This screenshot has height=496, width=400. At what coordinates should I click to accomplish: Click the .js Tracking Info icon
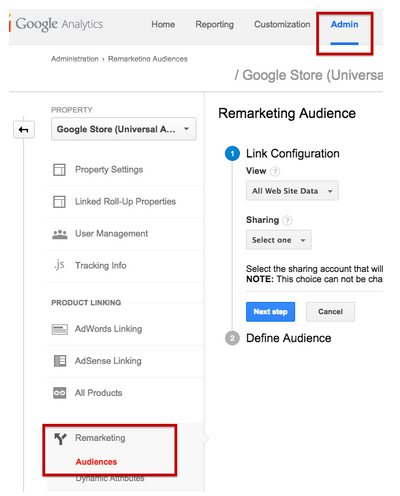pyautogui.click(x=59, y=265)
